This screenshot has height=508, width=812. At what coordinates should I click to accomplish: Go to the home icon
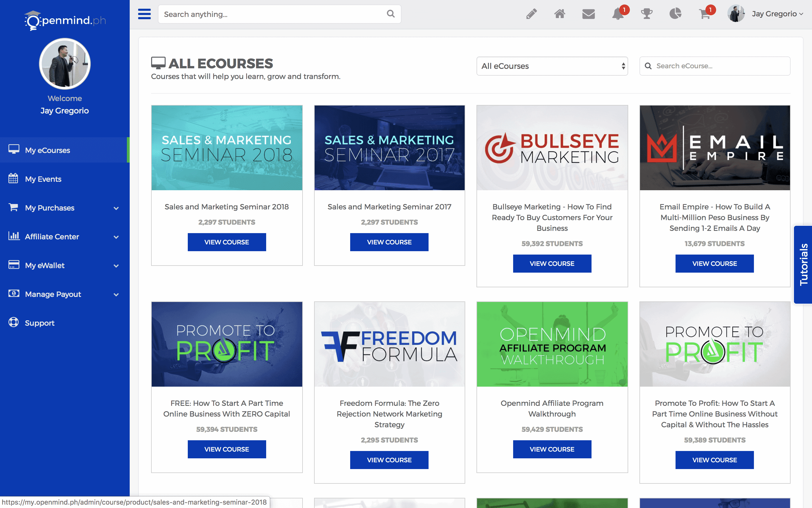[560, 14]
